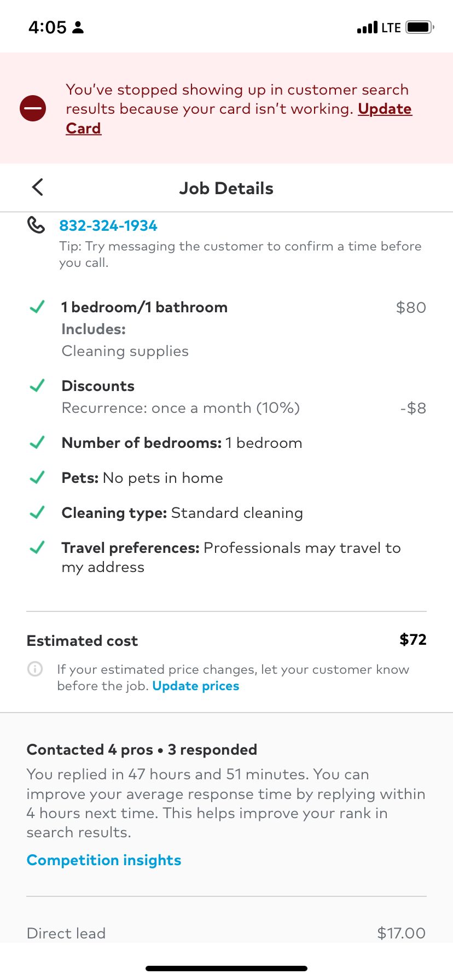
Task: Click the checkmark beside Travel preferences
Action: [x=37, y=547]
